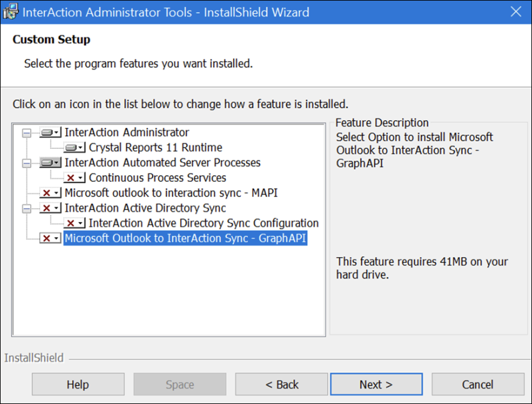
Task: Open Crystal Reports 11 Runtime install icon dropdown
Action: (x=74, y=148)
